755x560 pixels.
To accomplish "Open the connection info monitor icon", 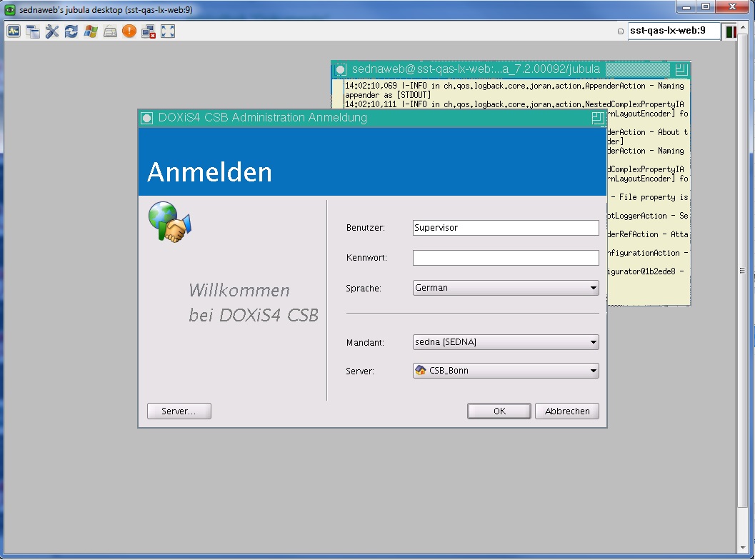I will point(14,31).
